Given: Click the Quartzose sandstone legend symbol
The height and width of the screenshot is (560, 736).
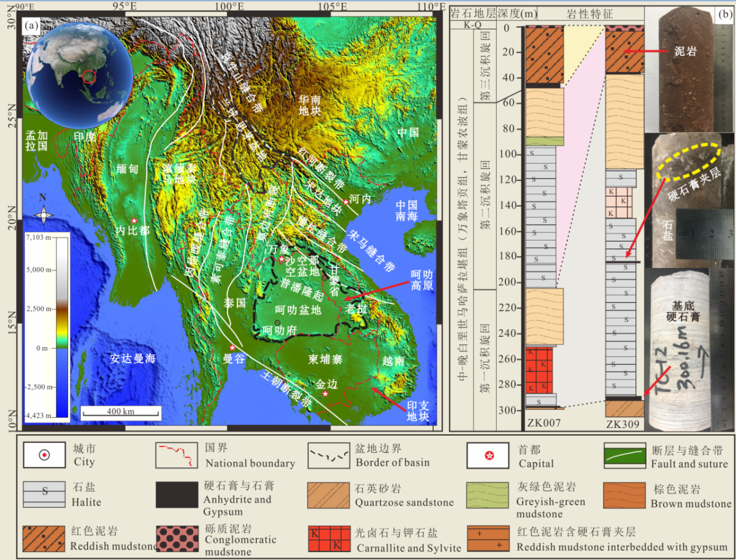Looking at the screenshot, I should pos(329,494).
